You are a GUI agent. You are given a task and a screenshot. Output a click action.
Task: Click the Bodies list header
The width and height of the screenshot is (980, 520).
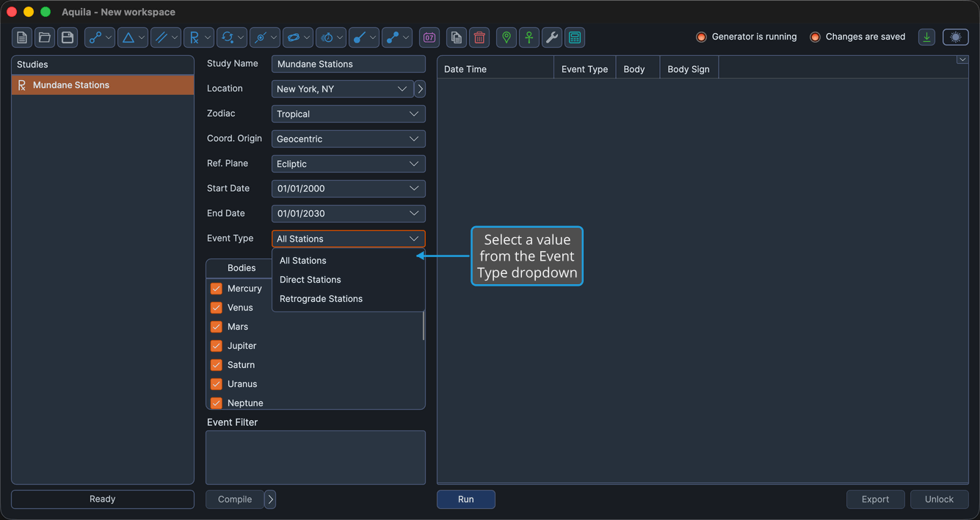(x=242, y=268)
